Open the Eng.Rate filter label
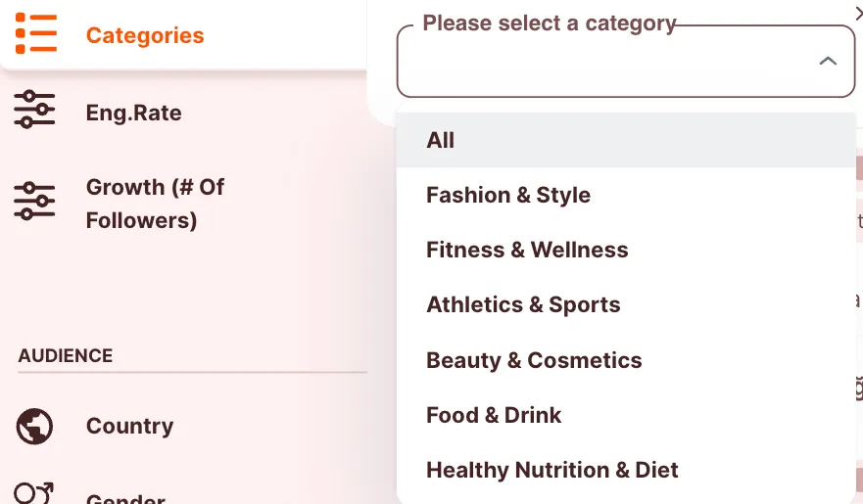 coord(134,114)
